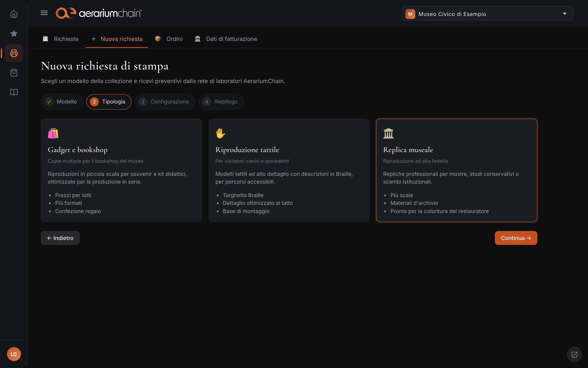
Task: Click the text Targhetta Braille
Action: tap(243, 195)
